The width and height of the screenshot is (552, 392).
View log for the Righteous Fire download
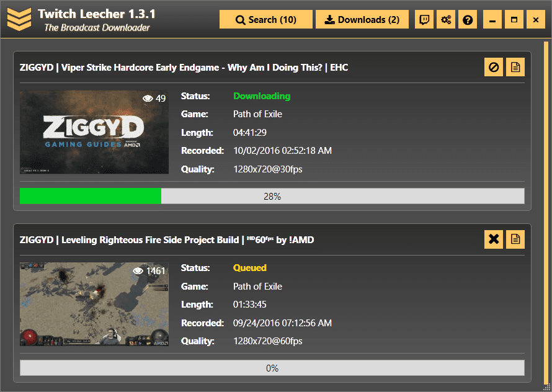click(515, 239)
